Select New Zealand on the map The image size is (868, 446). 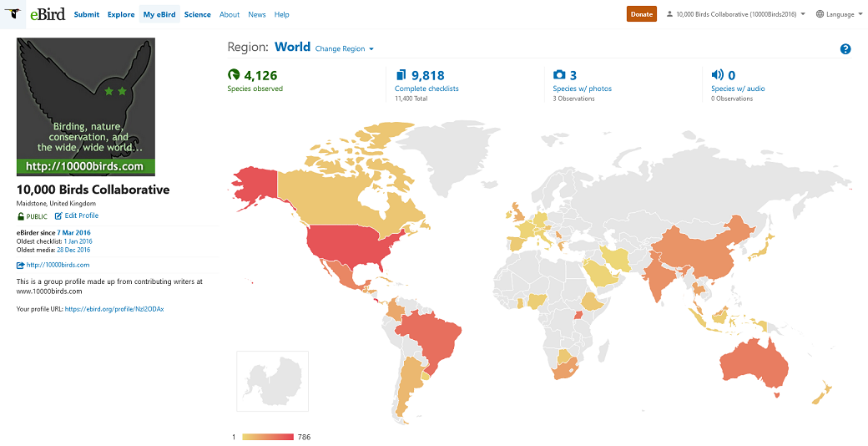pyautogui.click(x=820, y=393)
